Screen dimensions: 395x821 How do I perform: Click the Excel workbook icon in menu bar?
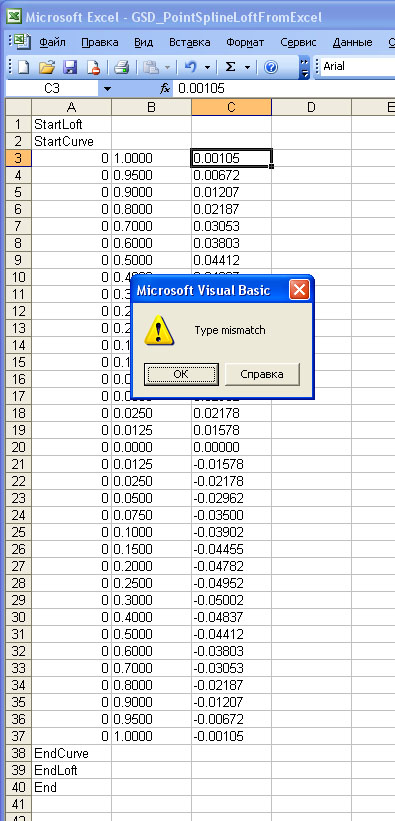22,41
